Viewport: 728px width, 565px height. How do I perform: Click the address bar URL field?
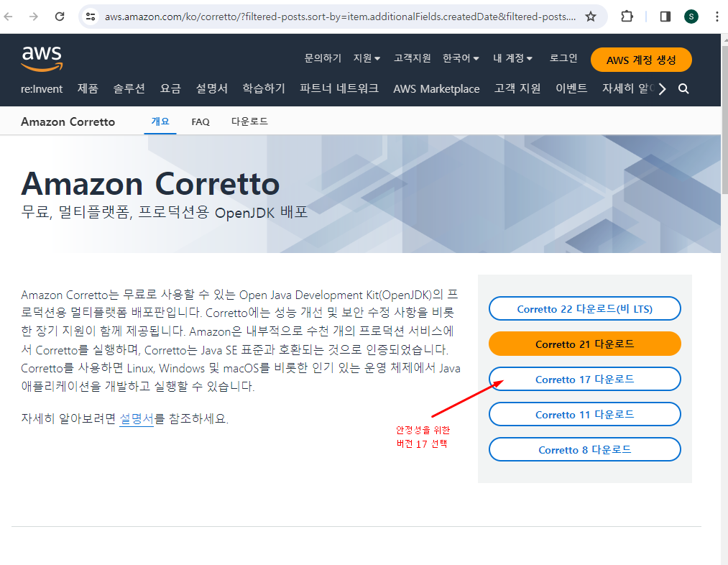pyautogui.click(x=340, y=17)
